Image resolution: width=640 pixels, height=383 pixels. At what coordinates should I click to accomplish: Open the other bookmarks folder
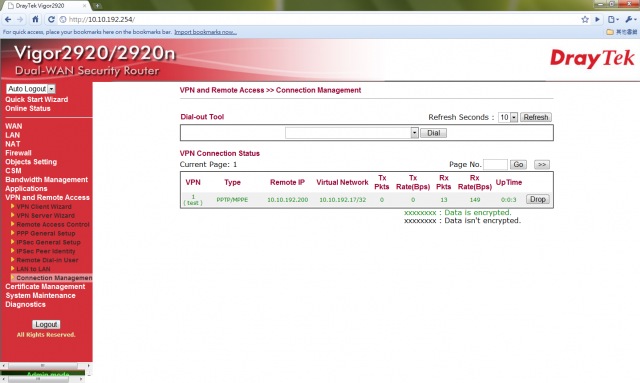tap(622, 32)
